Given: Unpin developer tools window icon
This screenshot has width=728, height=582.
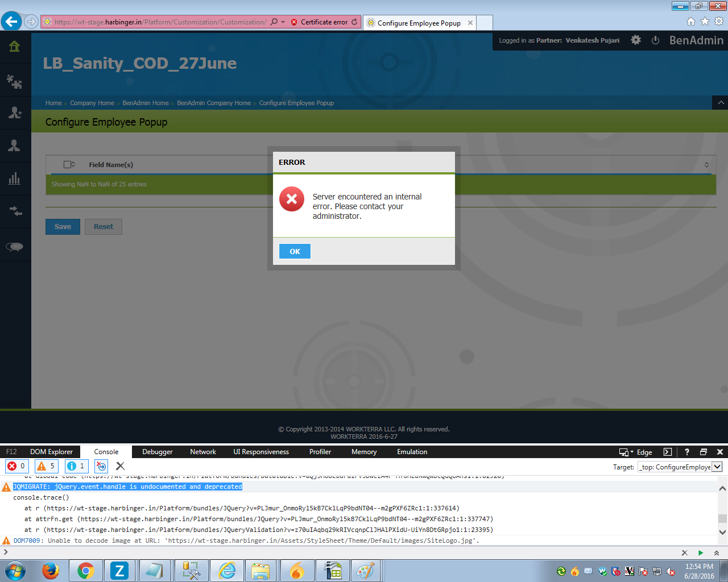Looking at the screenshot, I should [704, 452].
